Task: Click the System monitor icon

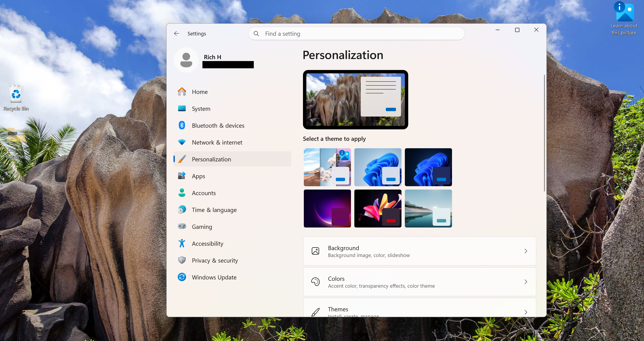Action: 182,108
